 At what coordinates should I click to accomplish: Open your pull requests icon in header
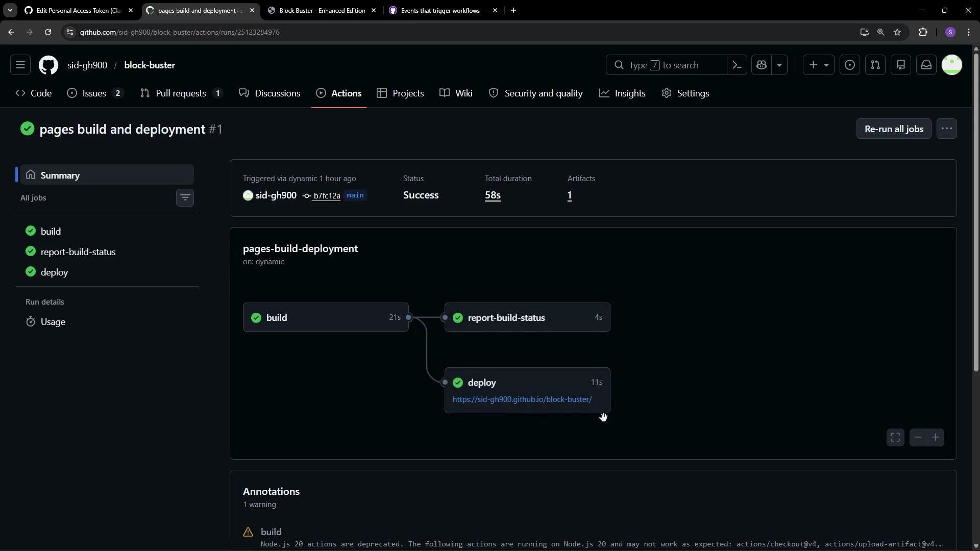pos(875,65)
